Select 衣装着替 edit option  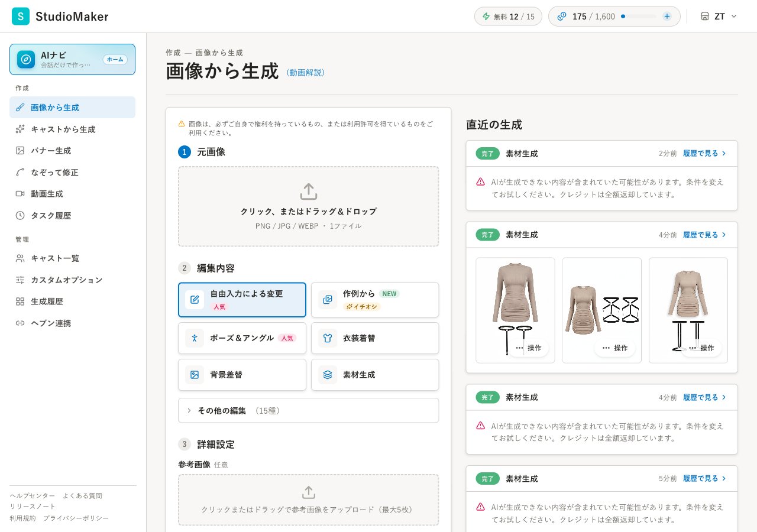(x=375, y=338)
